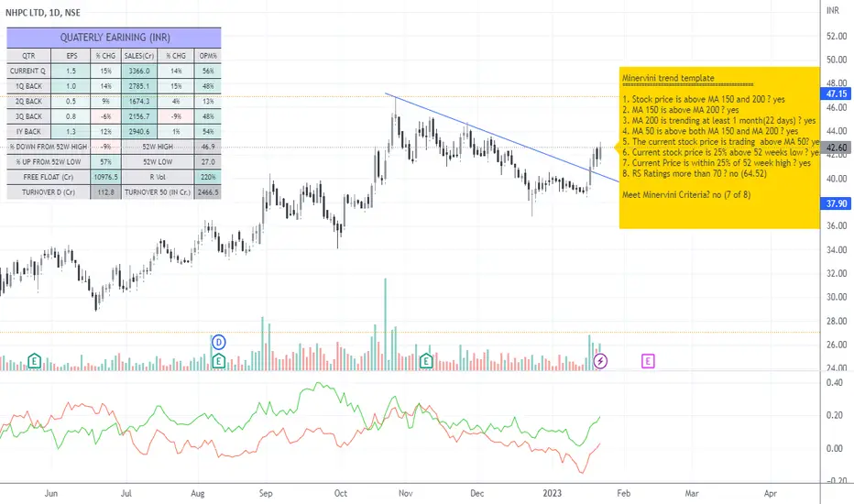Click the purple lightning event icon

[600, 361]
